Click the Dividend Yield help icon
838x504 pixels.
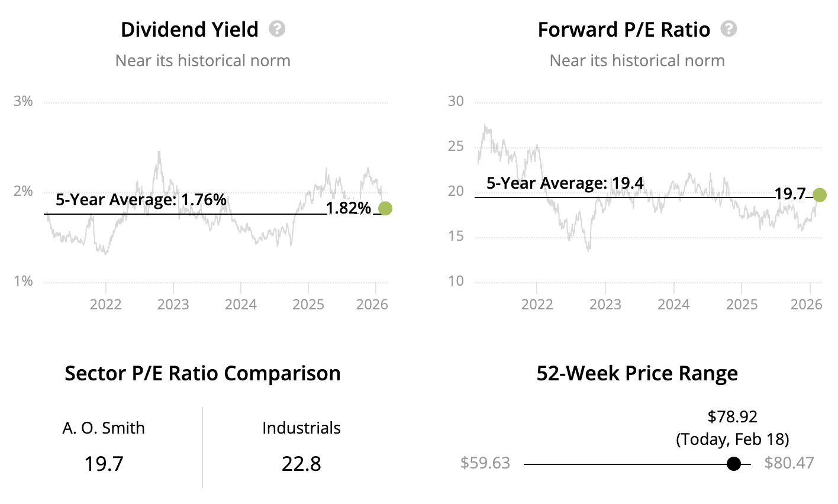277,29
